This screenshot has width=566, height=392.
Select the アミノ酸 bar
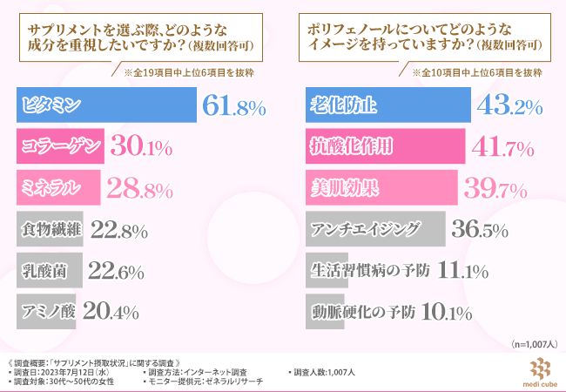[x=49, y=311]
